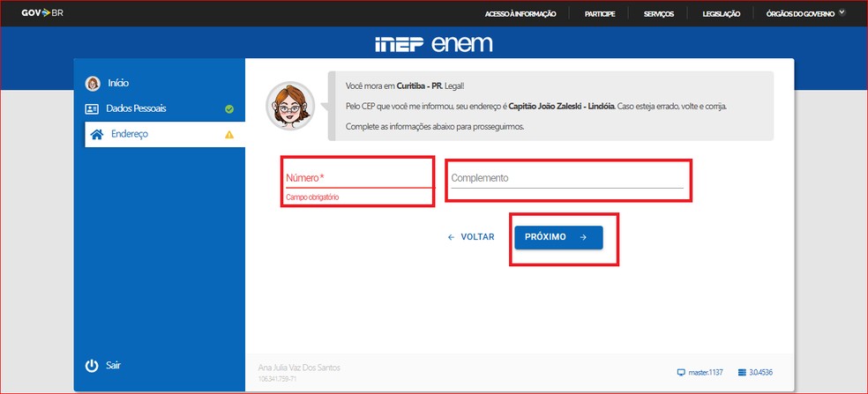Click the yellow warning icon beside Endereço
The height and width of the screenshot is (394, 868).
(229, 135)
